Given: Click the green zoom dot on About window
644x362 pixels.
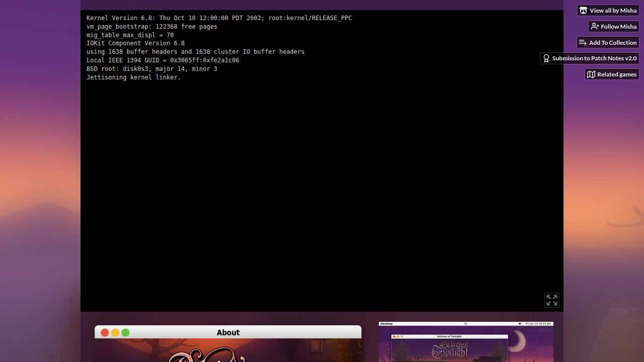Looking at the screenshot, I should pyautogui.click(x=125, y=333).
